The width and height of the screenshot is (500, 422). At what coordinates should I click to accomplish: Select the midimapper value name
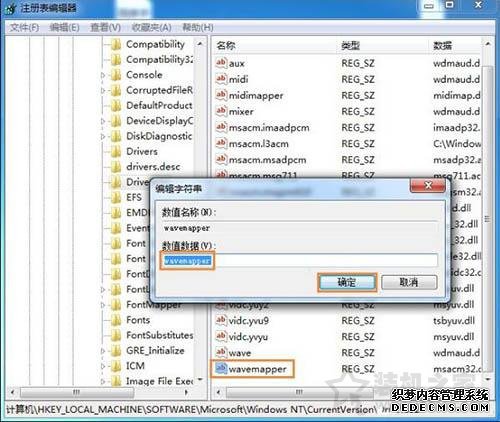point(256,96)
